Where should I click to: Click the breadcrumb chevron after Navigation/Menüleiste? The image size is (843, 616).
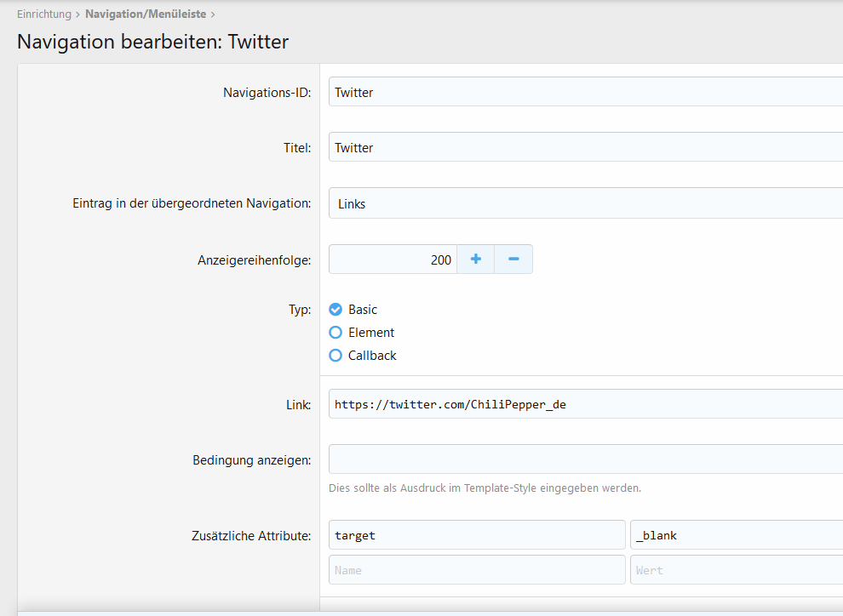213,14
